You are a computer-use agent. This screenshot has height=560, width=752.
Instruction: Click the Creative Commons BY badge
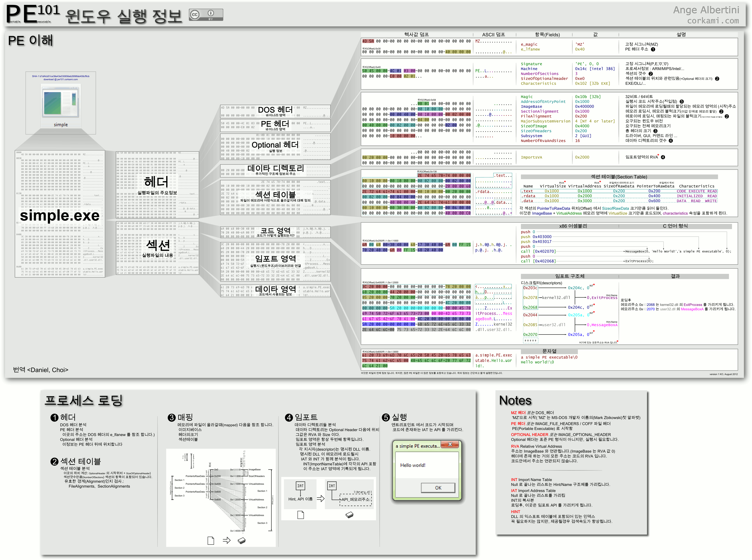(x=206, y=15)
